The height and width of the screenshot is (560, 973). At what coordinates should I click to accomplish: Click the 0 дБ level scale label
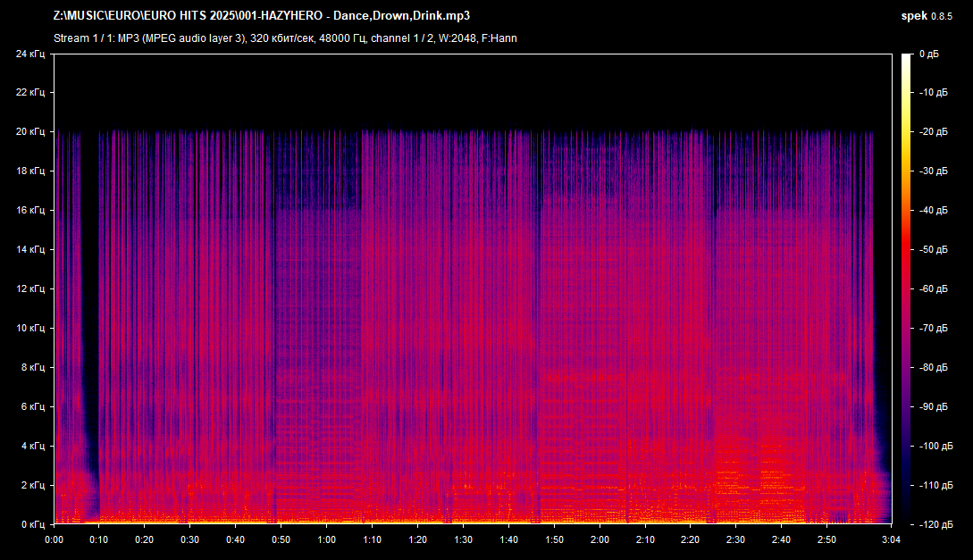click(x=929, y=54)
